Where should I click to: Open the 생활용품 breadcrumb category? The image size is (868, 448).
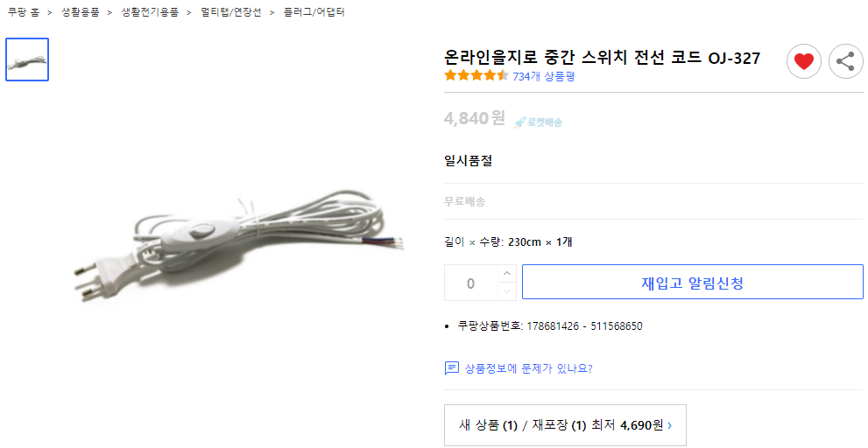click(x=81, y=12)
